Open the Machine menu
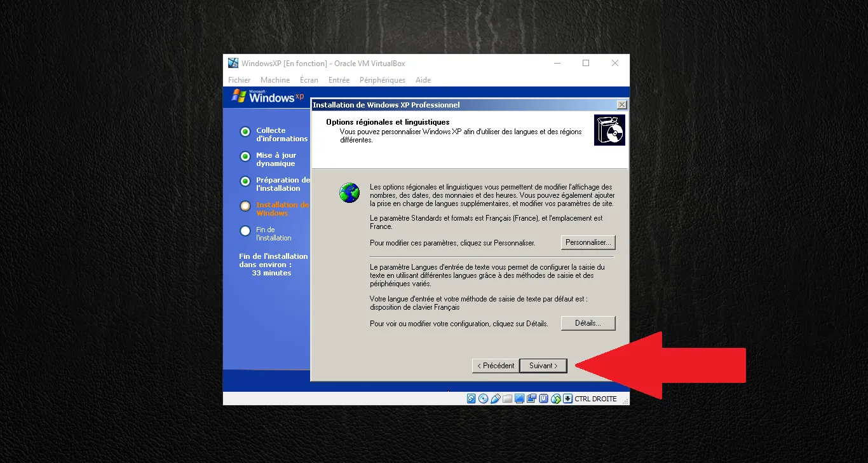868x463 pixels. pyautogui.click(x=275, y=80)
